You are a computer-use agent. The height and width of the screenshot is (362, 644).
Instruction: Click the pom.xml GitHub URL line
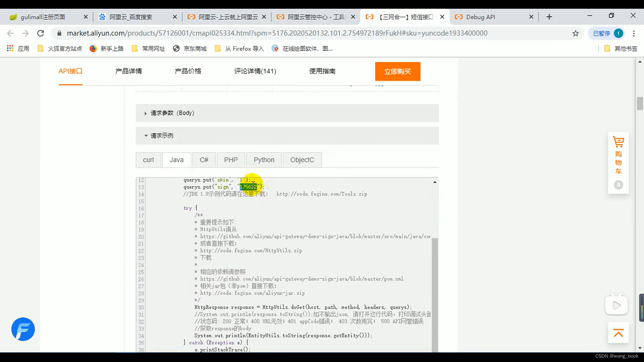pyautogui.click(x=302, y=279)
